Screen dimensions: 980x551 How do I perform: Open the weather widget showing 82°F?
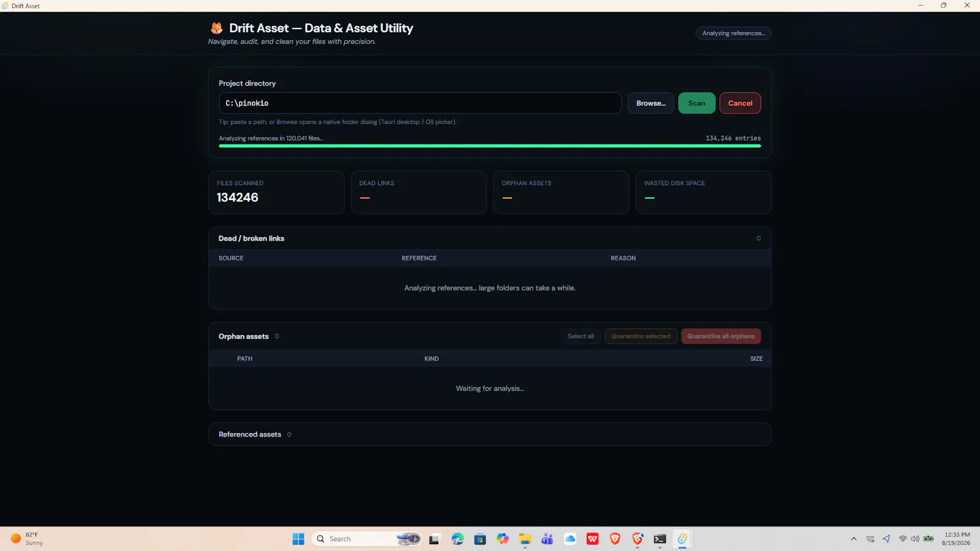(28, 539)
